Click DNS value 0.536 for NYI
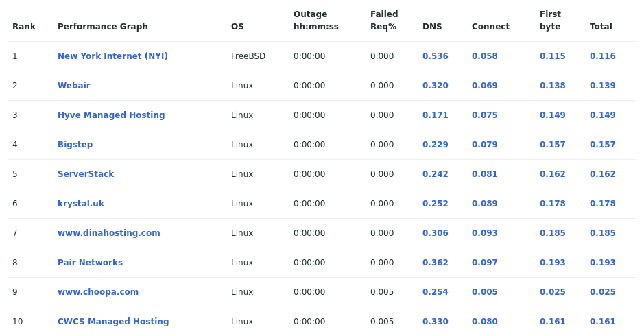 pyautogui.click(x=436, y=56)
